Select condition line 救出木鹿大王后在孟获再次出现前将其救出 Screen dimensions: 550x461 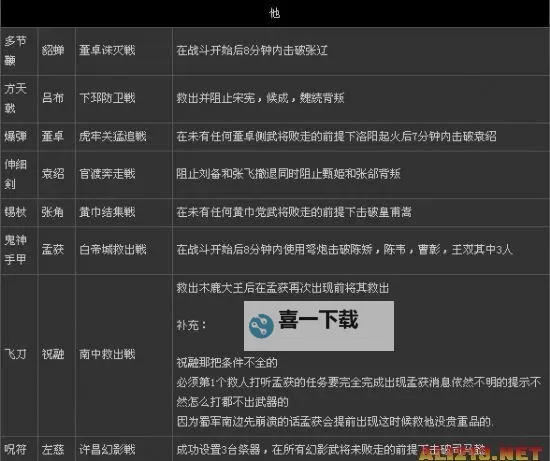point(283,288)
